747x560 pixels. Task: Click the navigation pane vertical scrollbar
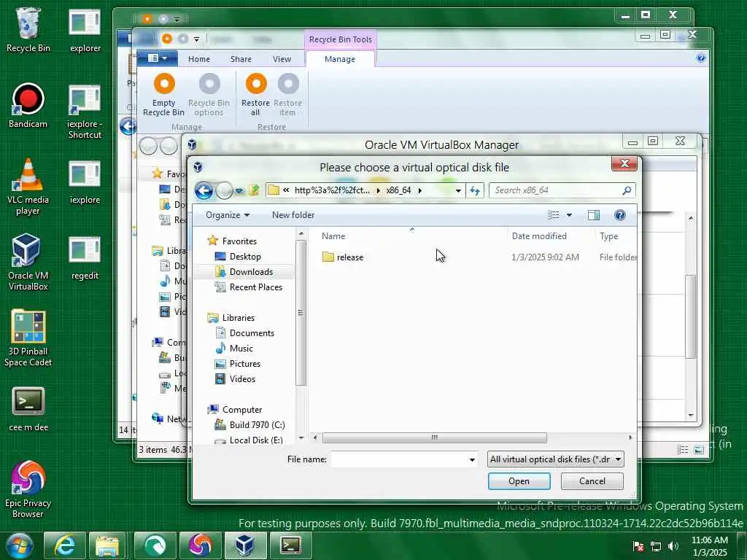301,314
